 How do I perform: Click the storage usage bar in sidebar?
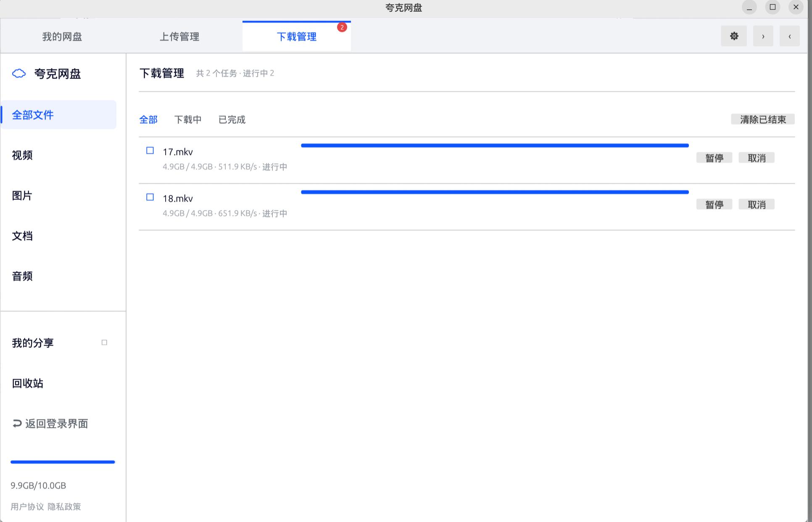click(x=63, y=462)
